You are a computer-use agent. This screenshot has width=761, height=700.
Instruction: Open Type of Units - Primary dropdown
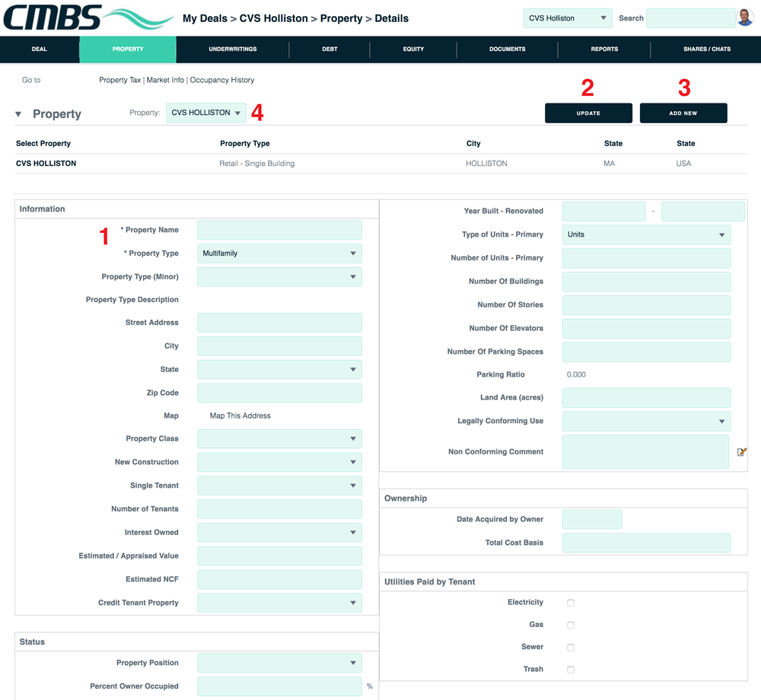646,234
